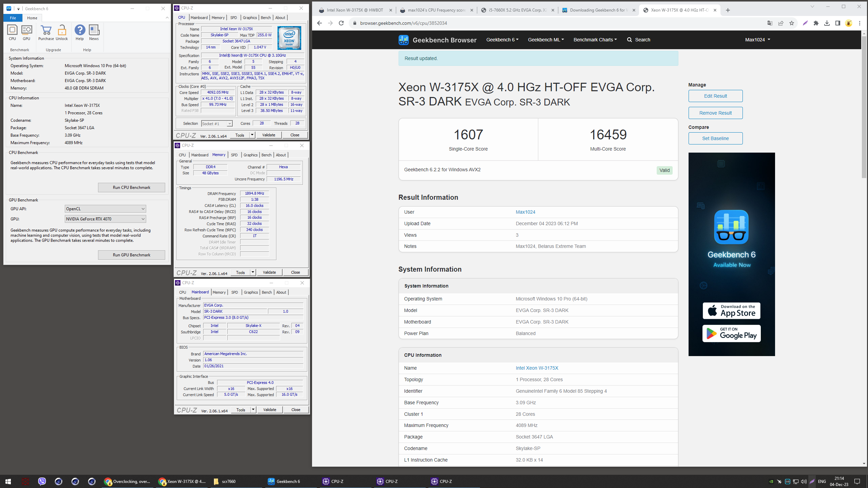The height and width of the screenshot is (488, 868).
Task: Open Viber from the taskbar
Action: coord(42,481)
